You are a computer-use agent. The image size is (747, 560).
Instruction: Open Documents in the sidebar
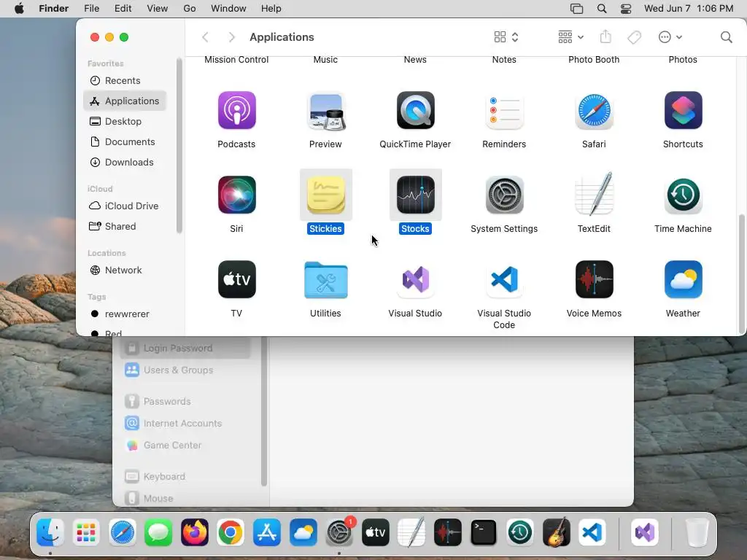click(124, 142)
